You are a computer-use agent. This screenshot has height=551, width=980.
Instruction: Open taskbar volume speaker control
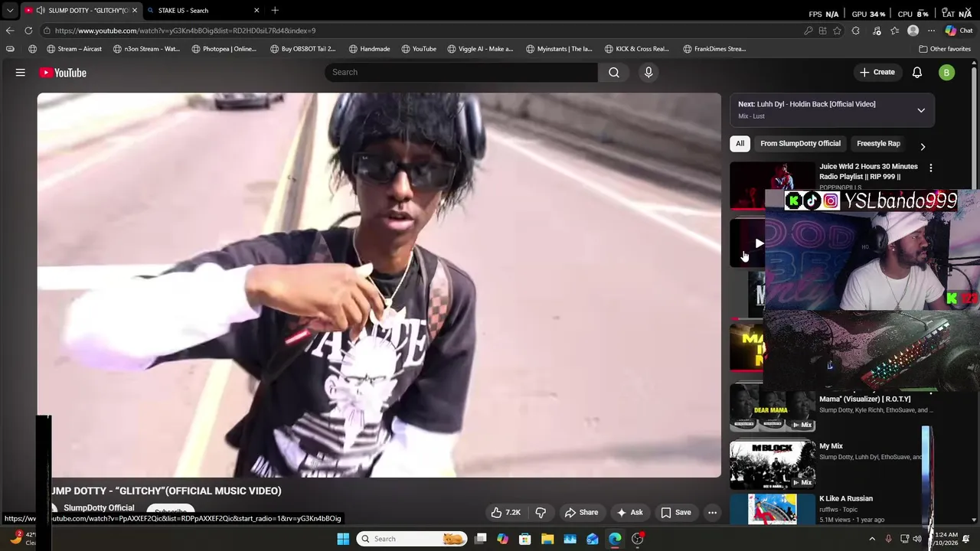917,539
